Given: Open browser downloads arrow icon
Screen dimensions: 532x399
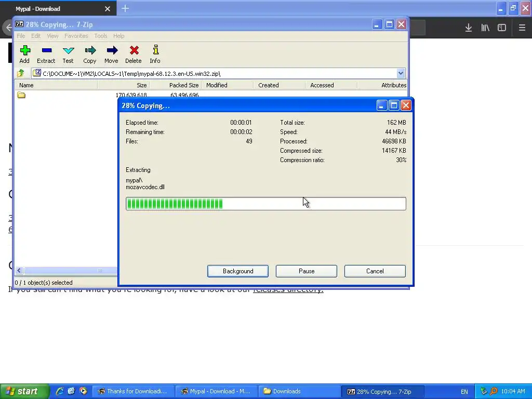Looking at the screenshot, I should click(x=468, y=28).
